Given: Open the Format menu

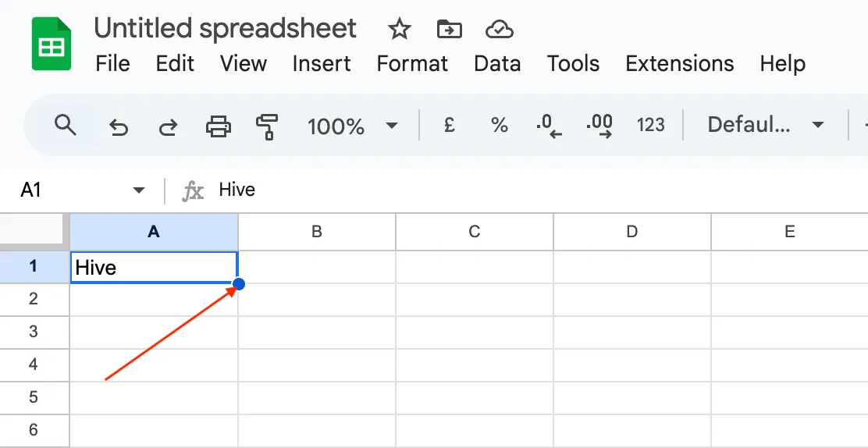Looking at the screenshot, I should pyautogui.click(x=412, y=64).
